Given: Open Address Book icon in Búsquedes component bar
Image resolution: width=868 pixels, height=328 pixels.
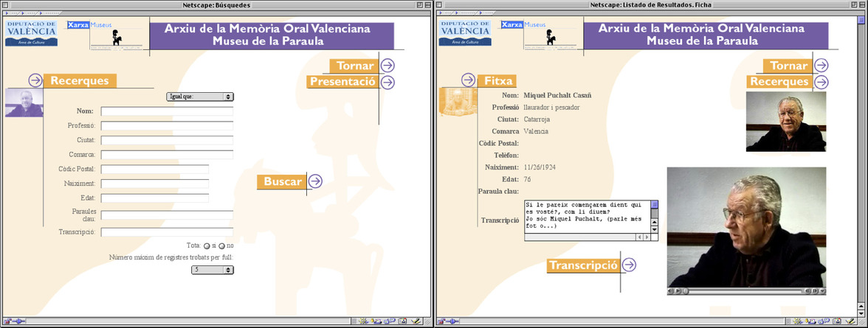Looking at the screenshot, I should coord(402,321).
